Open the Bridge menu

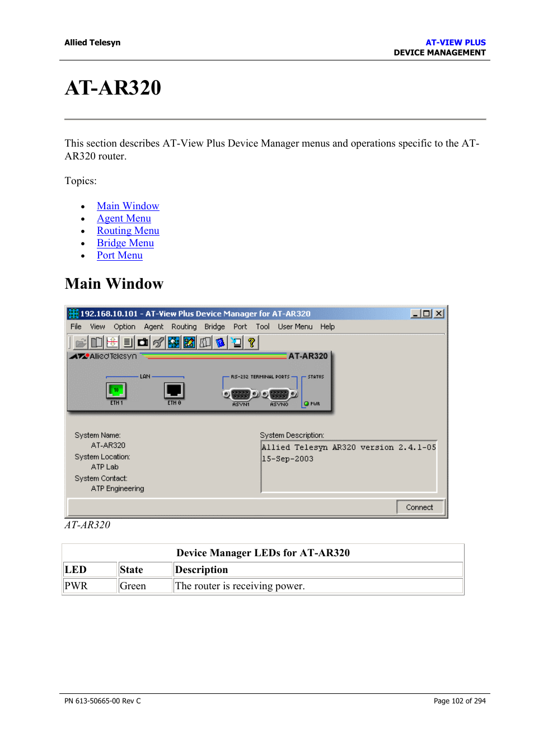214,327
